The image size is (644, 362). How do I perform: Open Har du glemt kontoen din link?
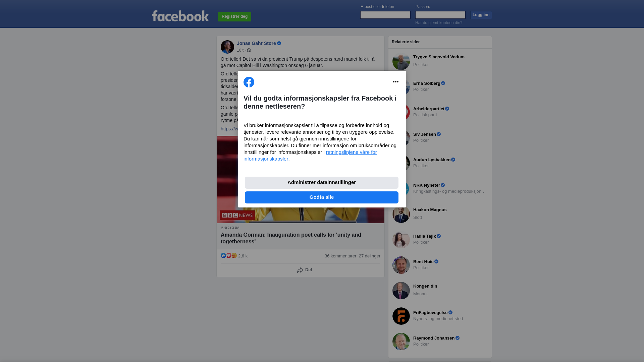pos(439,23)
